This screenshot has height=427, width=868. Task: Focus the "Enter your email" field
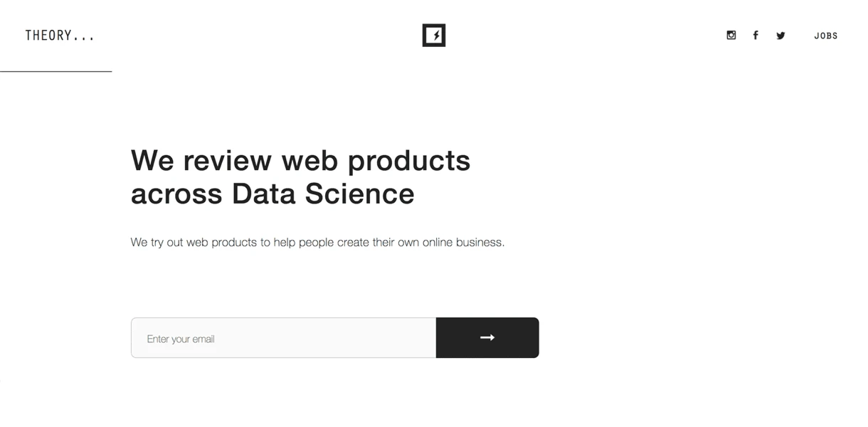point(283,338)
